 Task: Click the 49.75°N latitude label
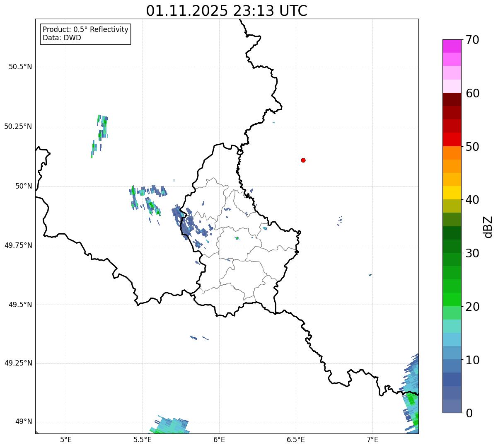click(18, 245)
